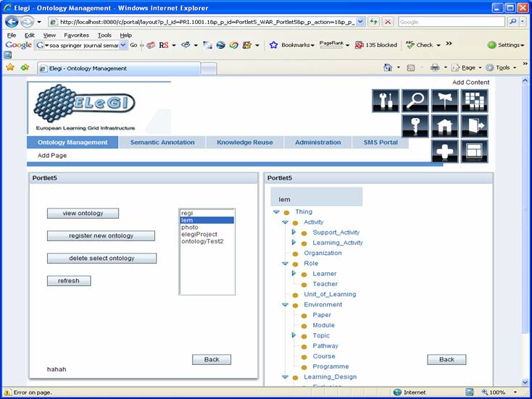Click the grid blocks sitemap icon
The height and width of the screenshot is (399, 532).
[474, 101]
